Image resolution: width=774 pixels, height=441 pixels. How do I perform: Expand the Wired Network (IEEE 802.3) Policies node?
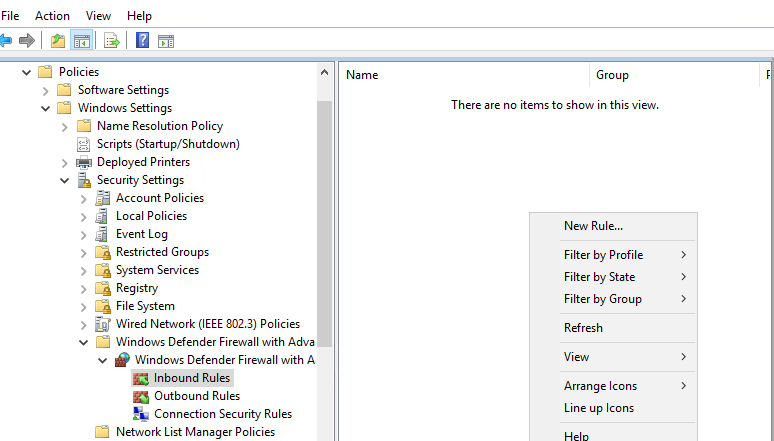click(x=83, y=325)
